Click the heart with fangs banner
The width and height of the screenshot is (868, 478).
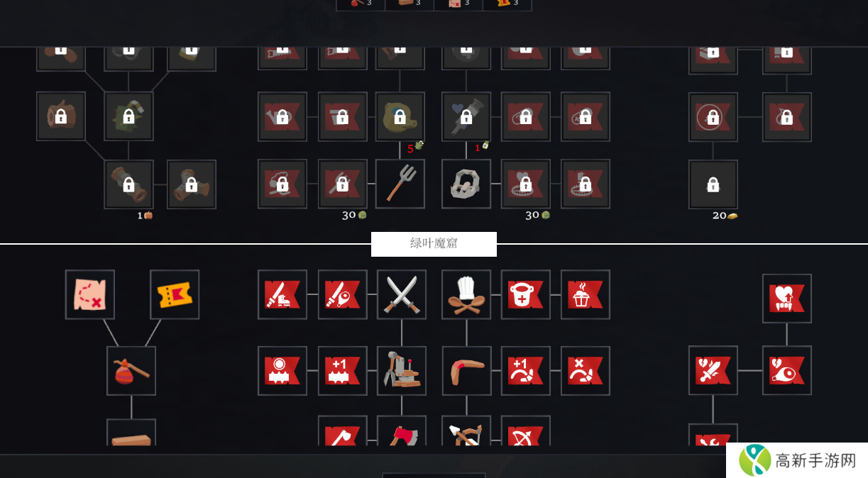tap(787, 299)
